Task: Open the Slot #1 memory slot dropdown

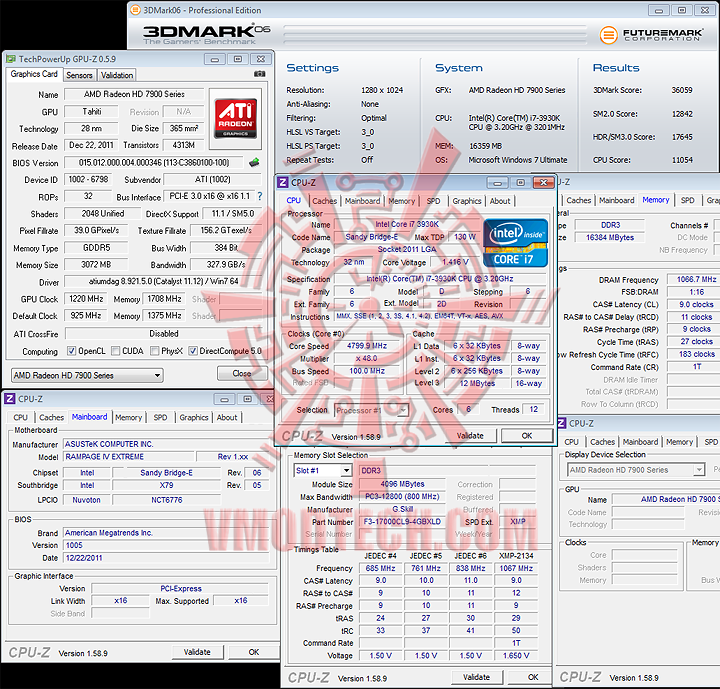Action: (x=323, y=470)
